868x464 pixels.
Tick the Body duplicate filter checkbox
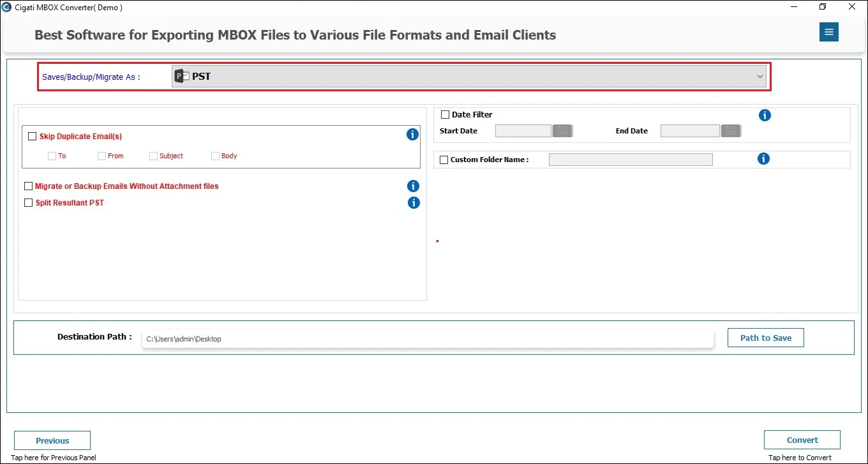(x=215, y=156)
